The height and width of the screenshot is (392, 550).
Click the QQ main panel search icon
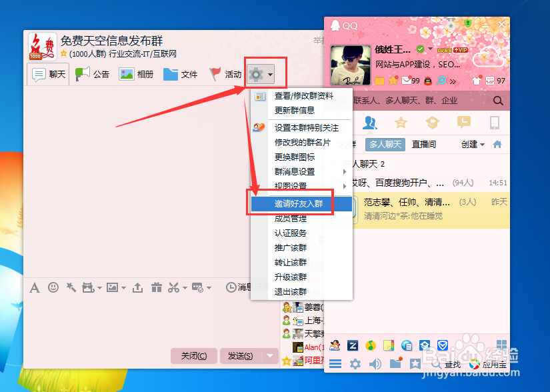[x=498, y=101]
